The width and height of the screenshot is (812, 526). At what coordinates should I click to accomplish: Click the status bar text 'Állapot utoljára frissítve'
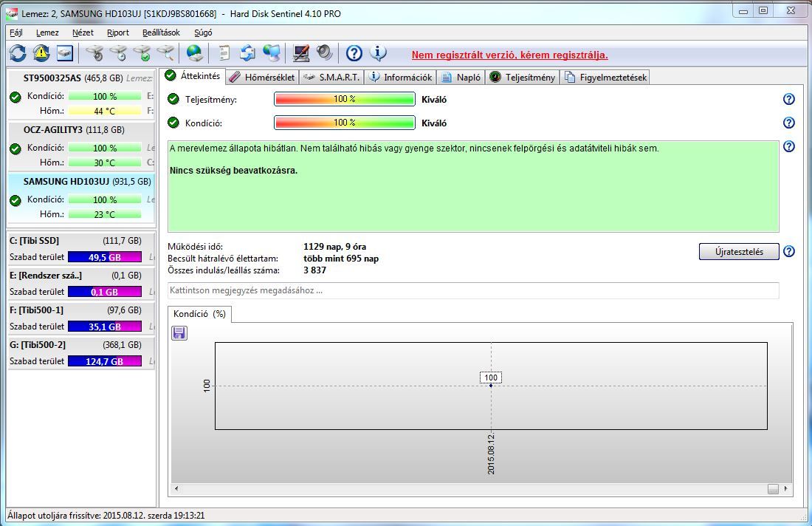coord(106,516)
